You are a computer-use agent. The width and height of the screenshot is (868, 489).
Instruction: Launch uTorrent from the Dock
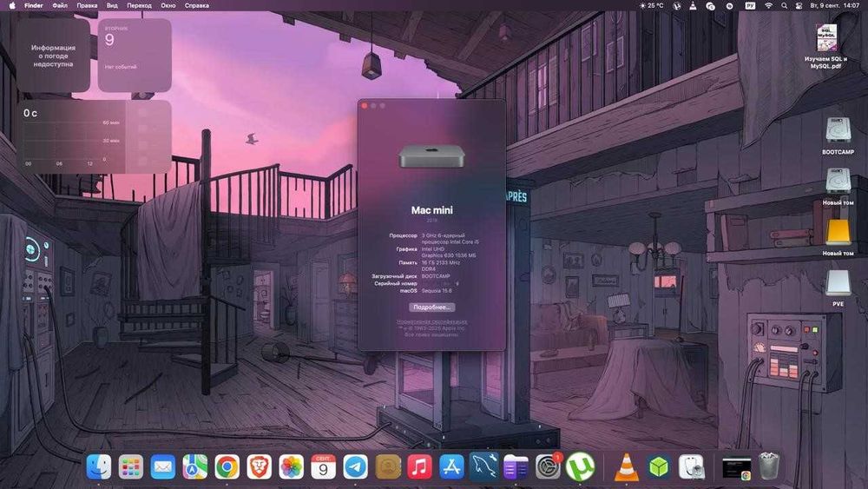[580, 466]
